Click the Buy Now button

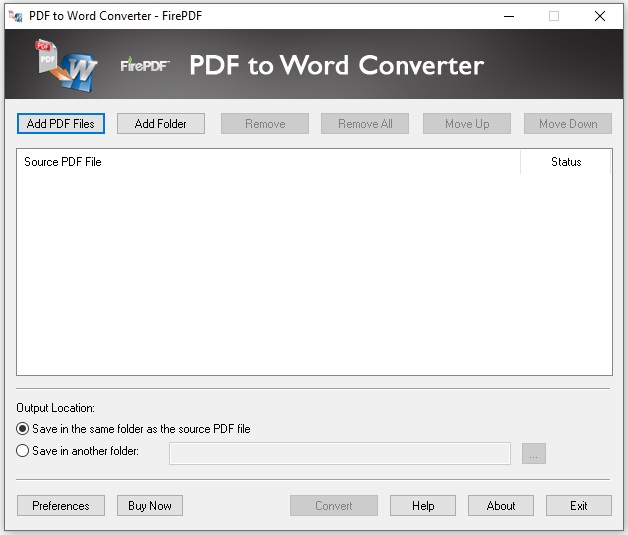pyautogui.click(x=150, y=506)
